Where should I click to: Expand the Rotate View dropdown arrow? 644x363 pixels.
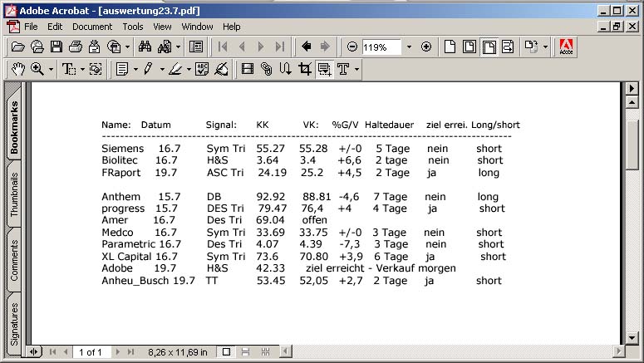coord(545,47)
